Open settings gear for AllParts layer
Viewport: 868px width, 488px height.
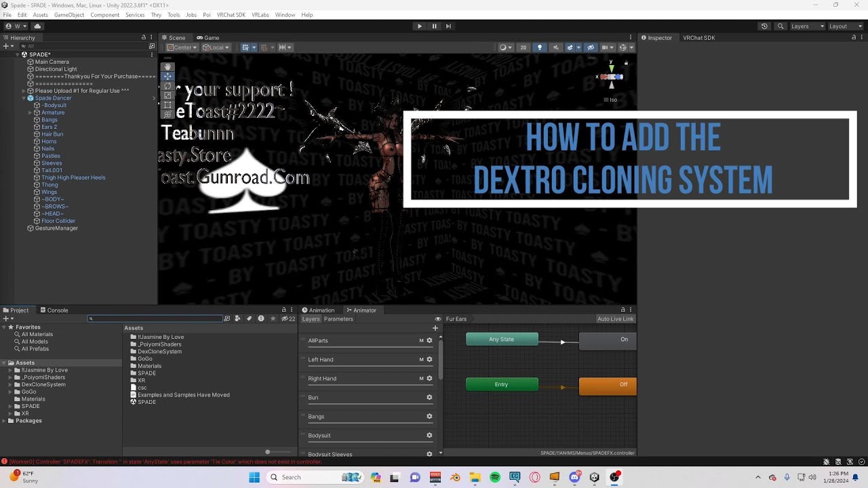(429, 341)
